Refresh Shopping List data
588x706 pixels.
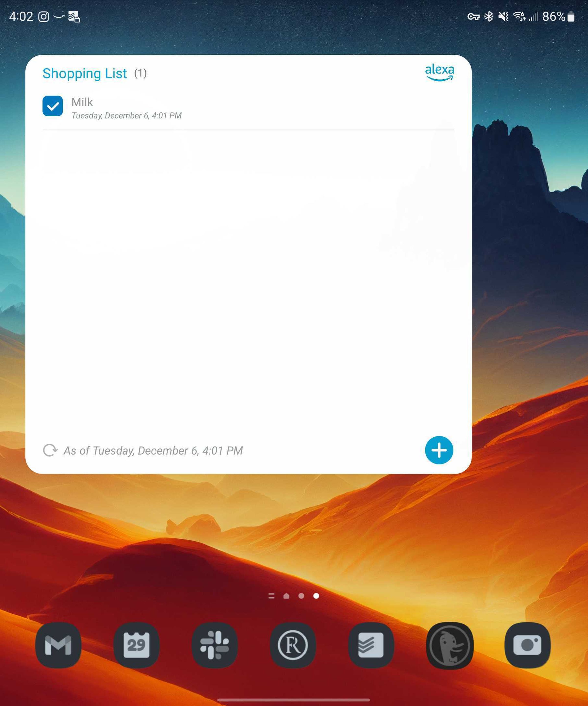click(x=49, y=450)
